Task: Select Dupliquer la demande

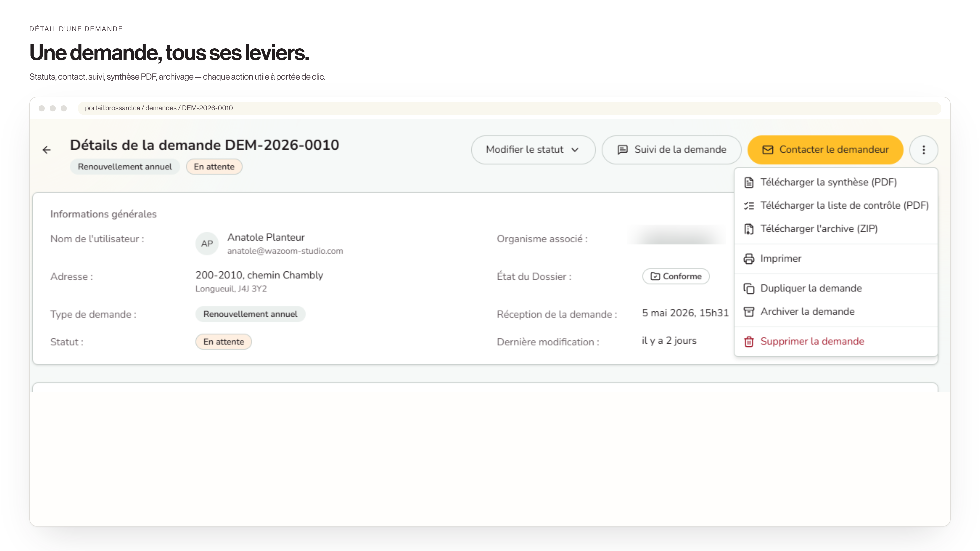Action: coord(836,289)
